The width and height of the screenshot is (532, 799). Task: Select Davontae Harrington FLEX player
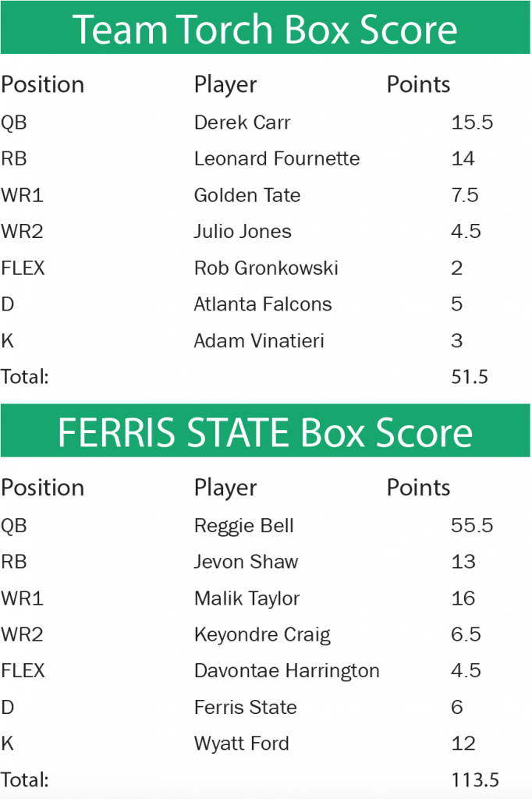point(286,671)
